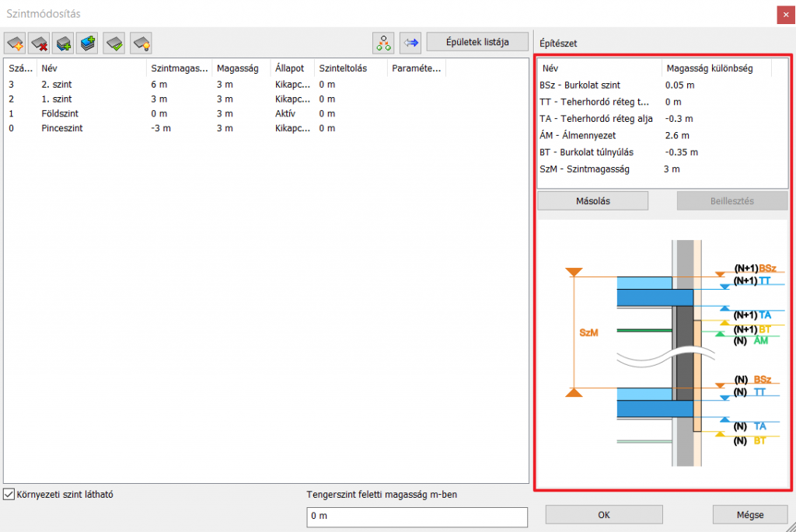
Task: Select BT - Burkolat túlnyúlás row
Action: point(662,152)
